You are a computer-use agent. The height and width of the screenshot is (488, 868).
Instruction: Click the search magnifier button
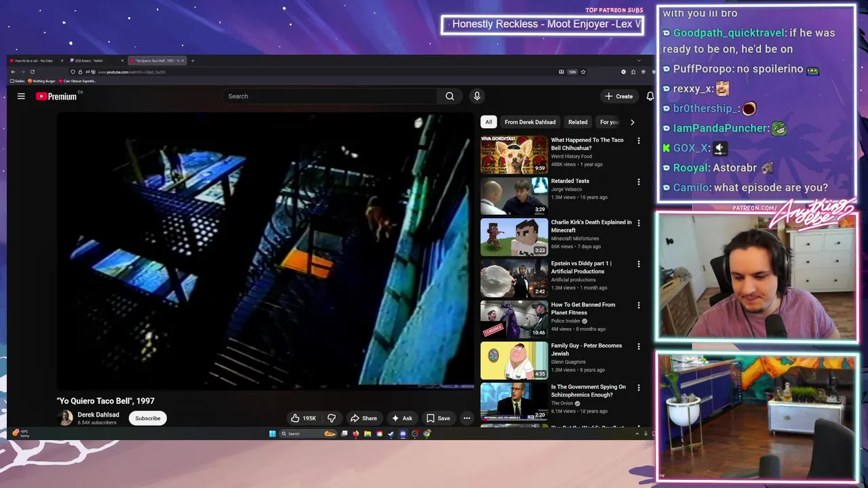tap(450, 96)
